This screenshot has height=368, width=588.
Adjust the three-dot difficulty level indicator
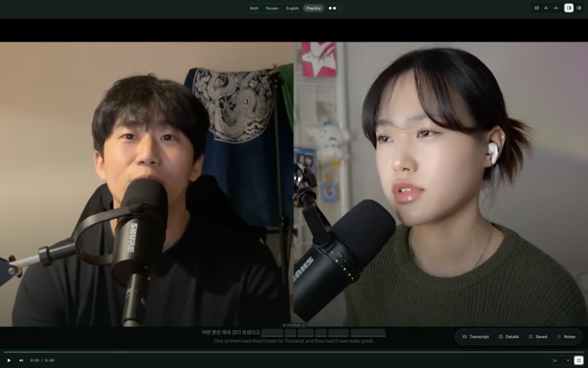334,8
